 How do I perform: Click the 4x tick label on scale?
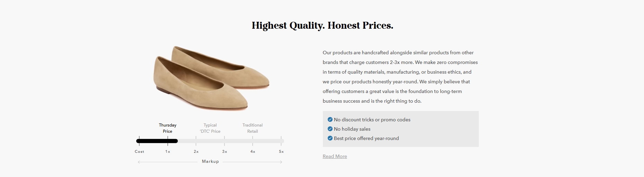click(253, 152)
